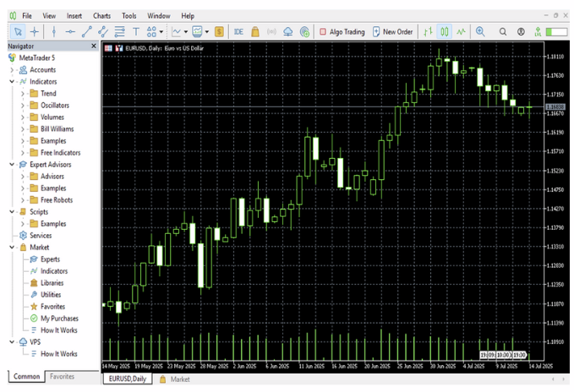Expand the Accounts tree node

[12, 70]
